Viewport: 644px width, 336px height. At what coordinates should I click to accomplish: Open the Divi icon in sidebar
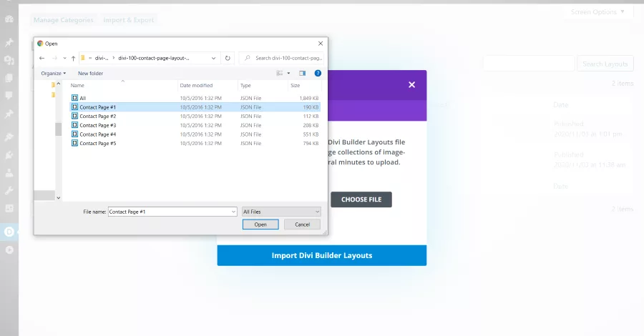pyautogui.click(x=9, y=232)
